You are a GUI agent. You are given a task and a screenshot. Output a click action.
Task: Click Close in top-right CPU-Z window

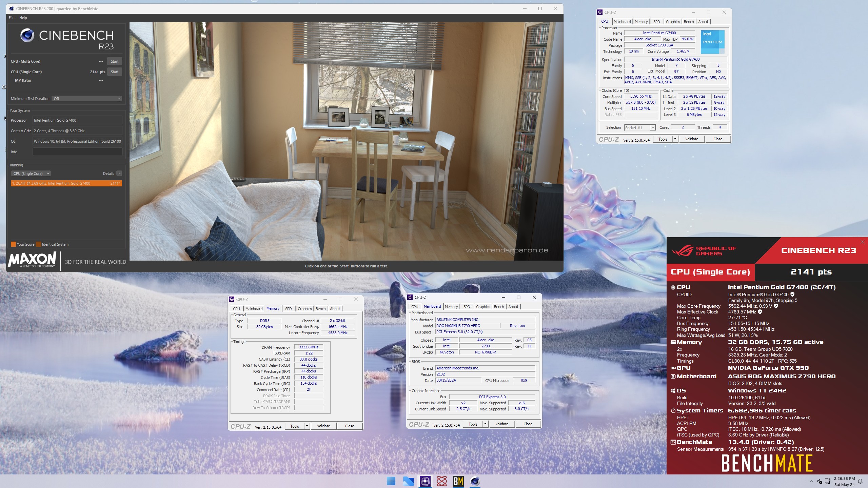click(x=718, y=139)
